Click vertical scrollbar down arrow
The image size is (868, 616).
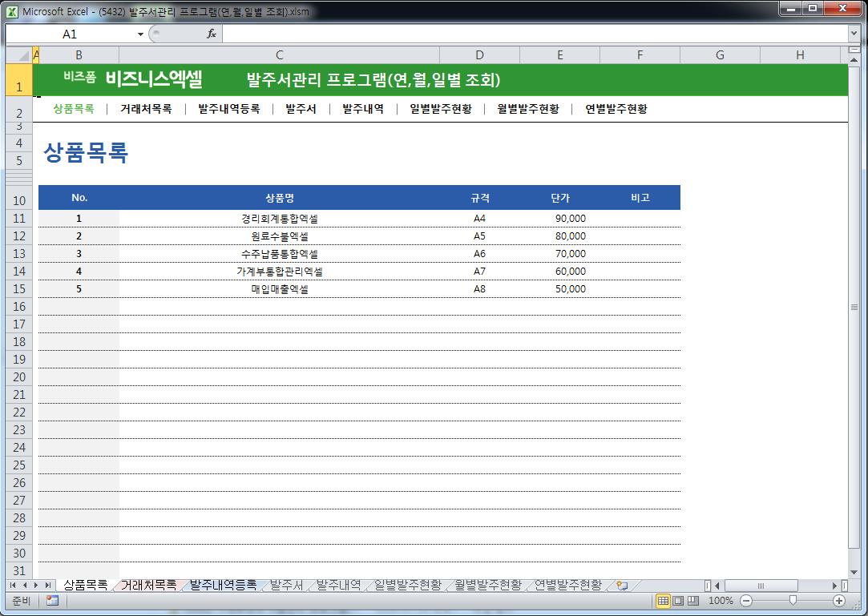[854, 572]
